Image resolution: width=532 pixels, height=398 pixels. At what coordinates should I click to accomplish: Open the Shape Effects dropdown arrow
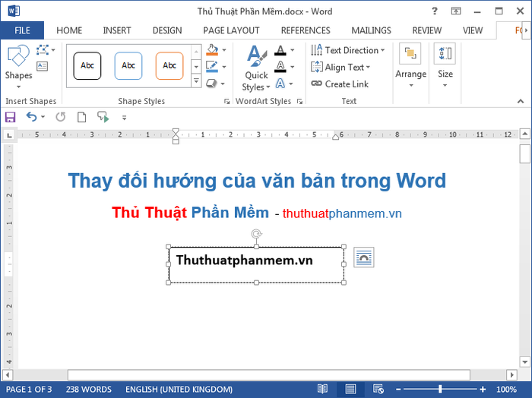(x=223, y=84)
